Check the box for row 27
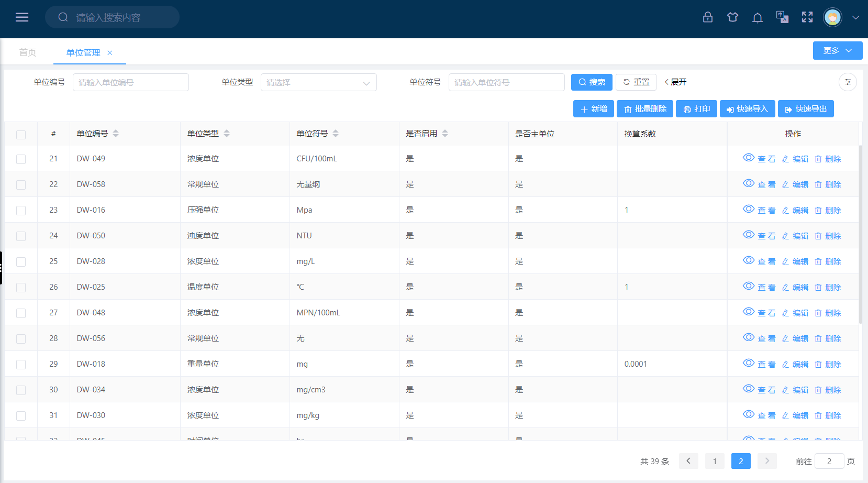Viewport: 868px width, 483px height. 21,313
